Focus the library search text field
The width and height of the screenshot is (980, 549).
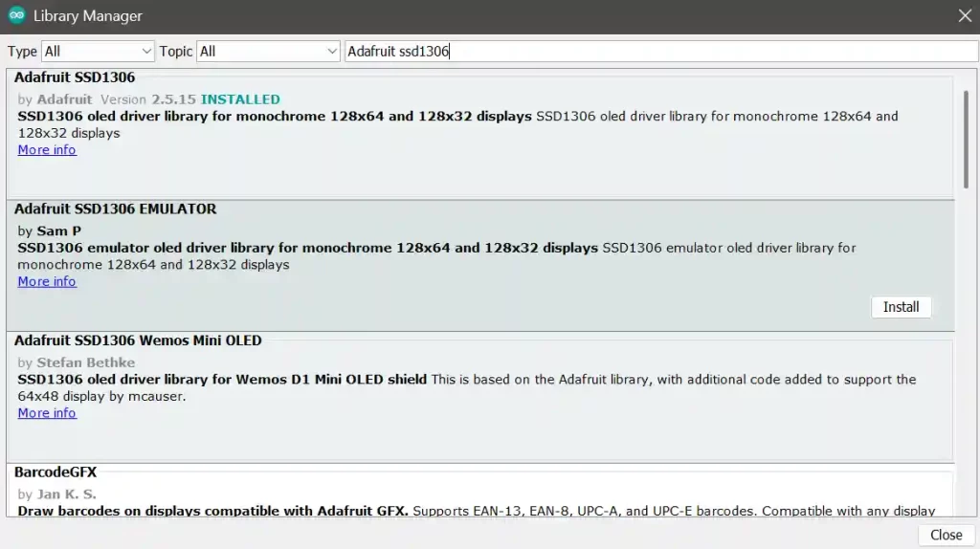tap(660, 52)
